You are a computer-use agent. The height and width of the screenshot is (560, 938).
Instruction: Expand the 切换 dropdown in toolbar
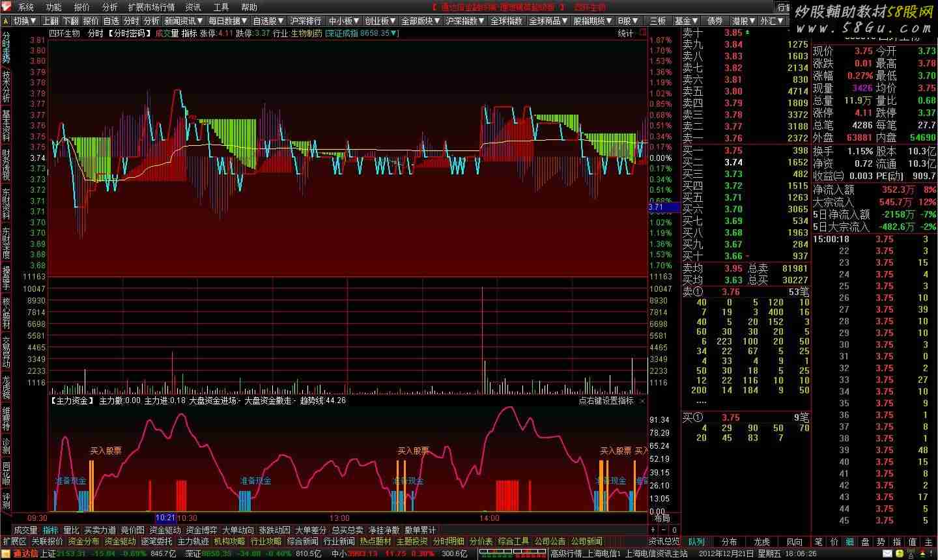pos(25,21)
